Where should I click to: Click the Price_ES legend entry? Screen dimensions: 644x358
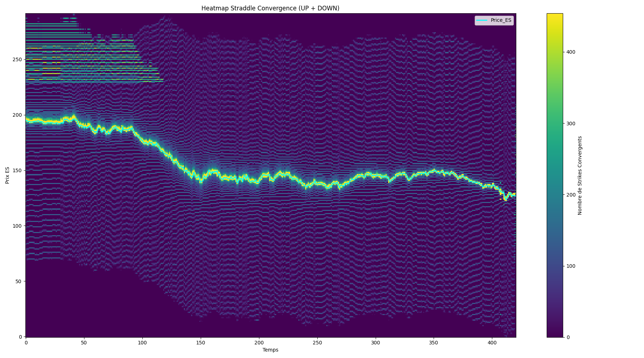coord(494,20)
